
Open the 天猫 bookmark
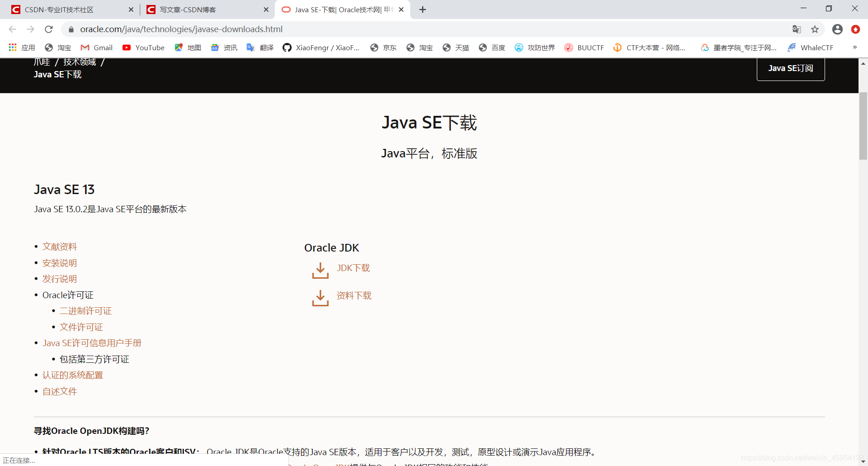tap(456, 48)
